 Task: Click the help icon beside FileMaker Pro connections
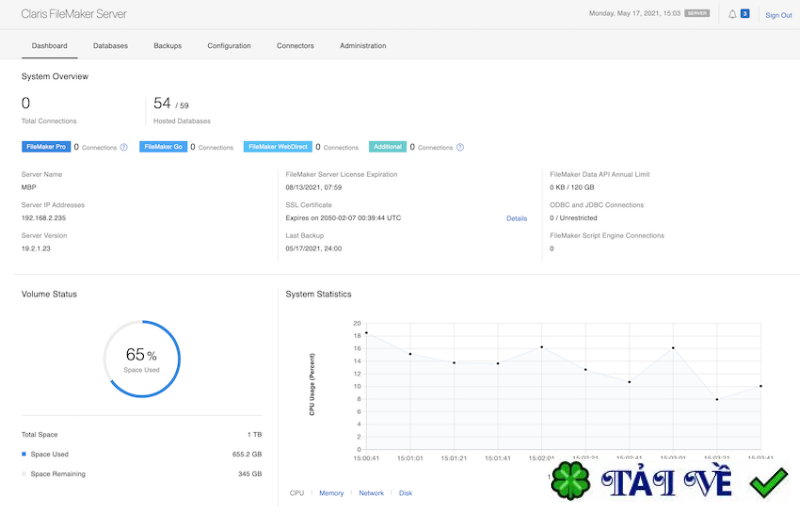coord(124,147)
